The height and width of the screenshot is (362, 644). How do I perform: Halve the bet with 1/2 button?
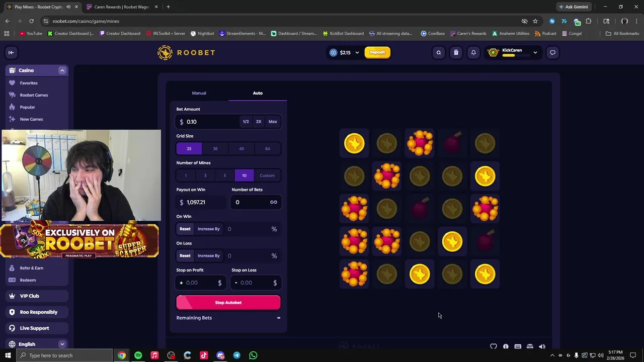tap(246, 122)
